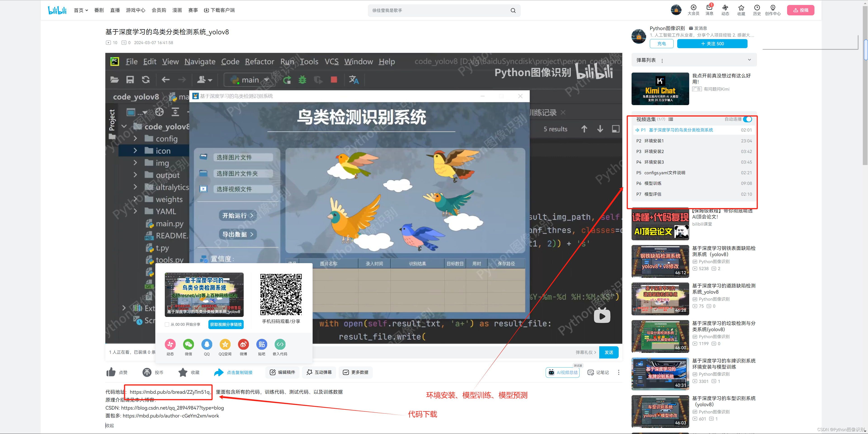868x434 pixels.
Task: Click the 关注 500 follow button
Action: click(712, 44)
